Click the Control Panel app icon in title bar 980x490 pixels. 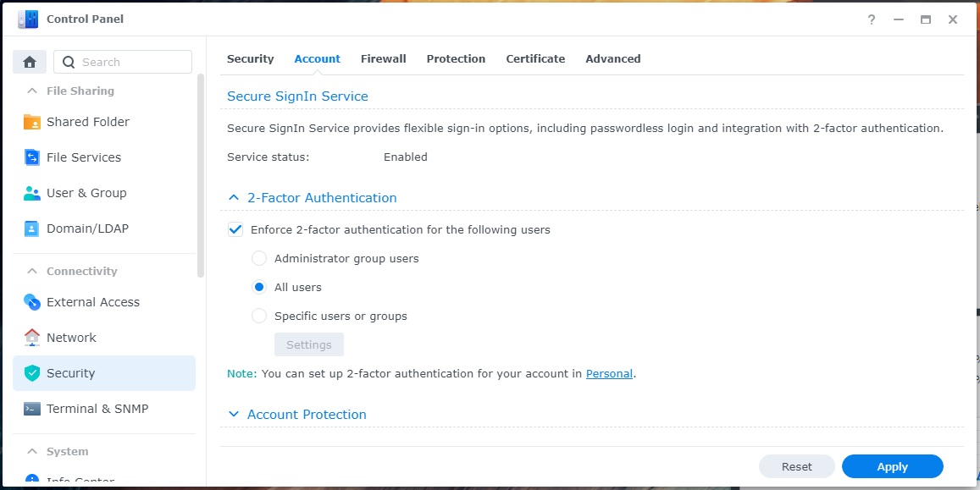point(28,19)
